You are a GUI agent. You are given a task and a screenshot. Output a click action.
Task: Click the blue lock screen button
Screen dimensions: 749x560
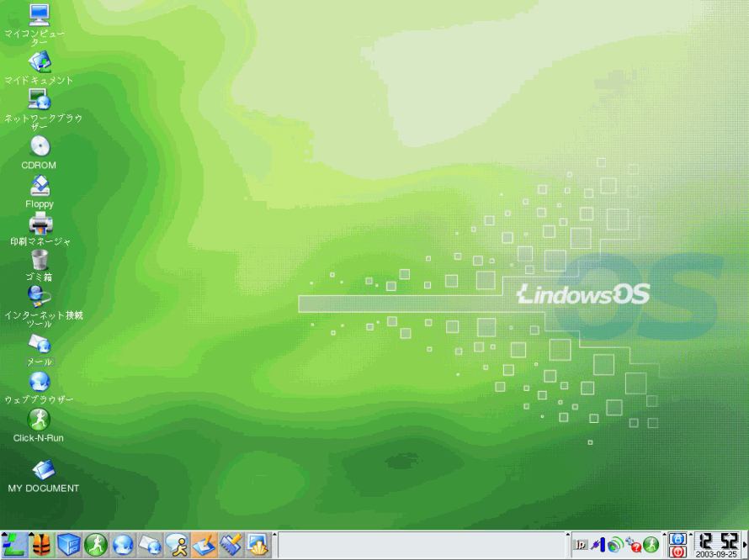(677, 537)
